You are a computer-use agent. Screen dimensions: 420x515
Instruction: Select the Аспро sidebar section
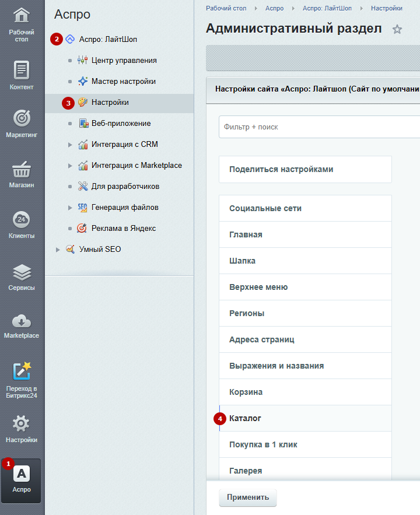click(22, 481)
